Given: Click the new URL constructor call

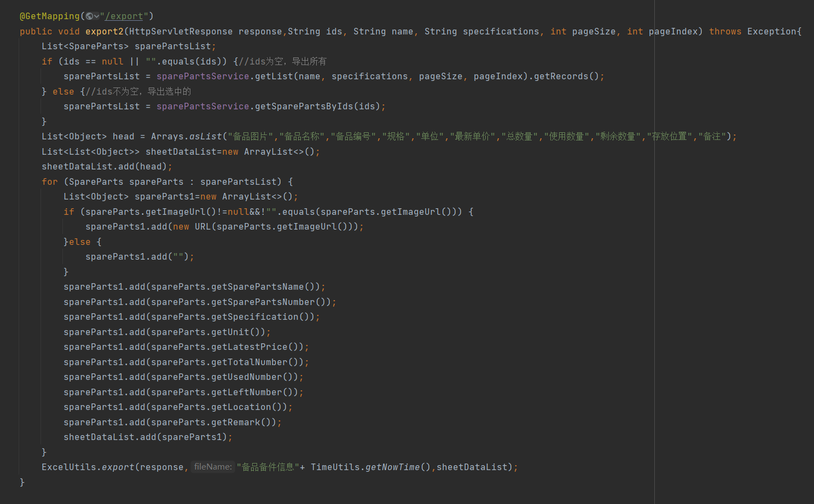Looking at the screenshot, I should (x=192, y=226).
